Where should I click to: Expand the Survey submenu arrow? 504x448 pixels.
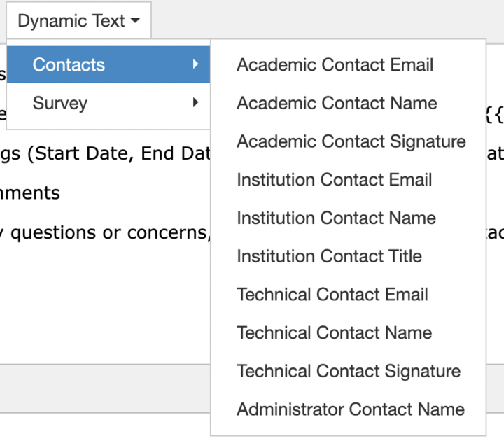click(195, 103)
